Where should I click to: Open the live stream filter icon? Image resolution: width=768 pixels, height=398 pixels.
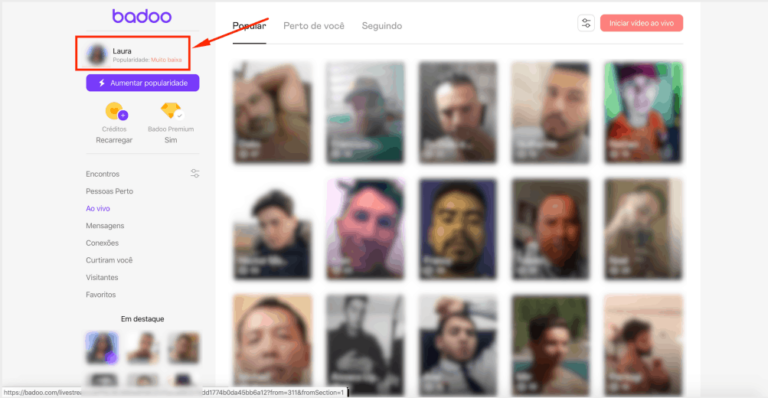586,23
